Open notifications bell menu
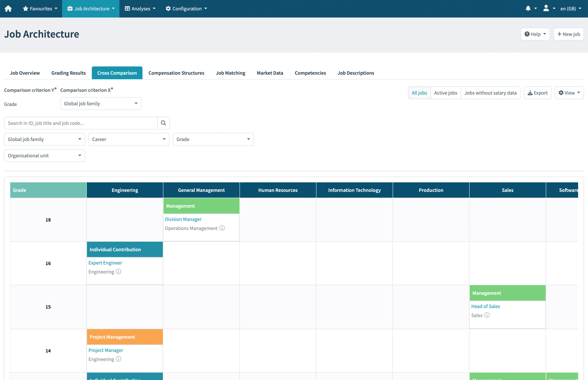The height and width of the screenshot is (380, 588). point(531,9)
